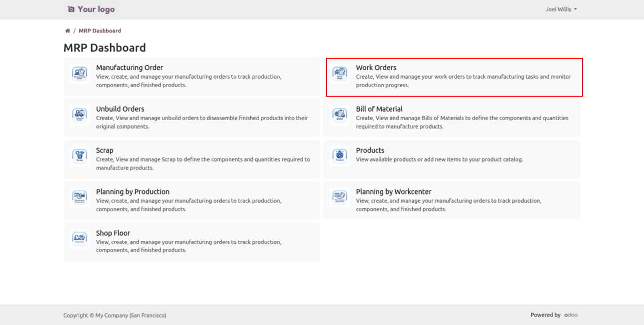Click the Work Orders icon
The width and height of the screenshot is (644, 325).
coord(339,73)
